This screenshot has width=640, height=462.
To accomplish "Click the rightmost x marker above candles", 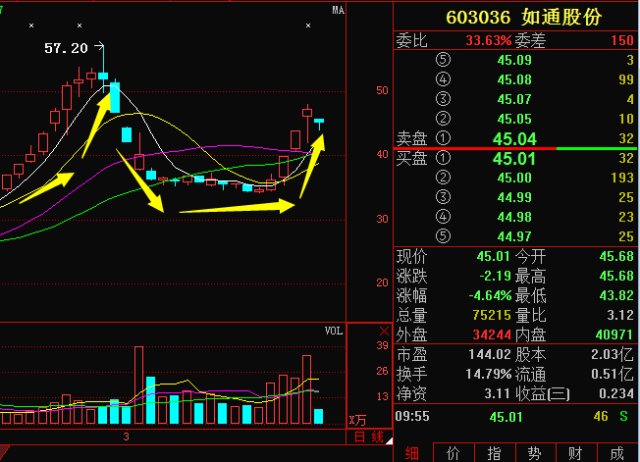I will click(308, 25).
